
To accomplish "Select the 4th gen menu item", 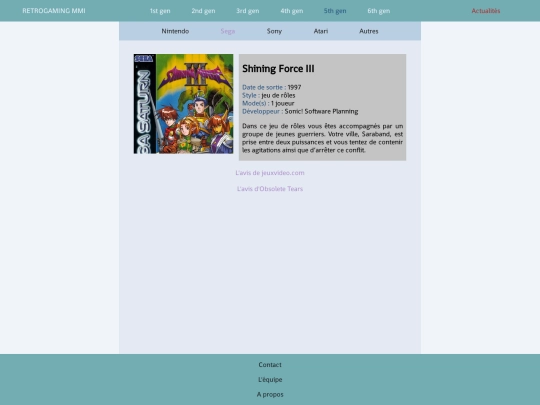I will (292, 11).
